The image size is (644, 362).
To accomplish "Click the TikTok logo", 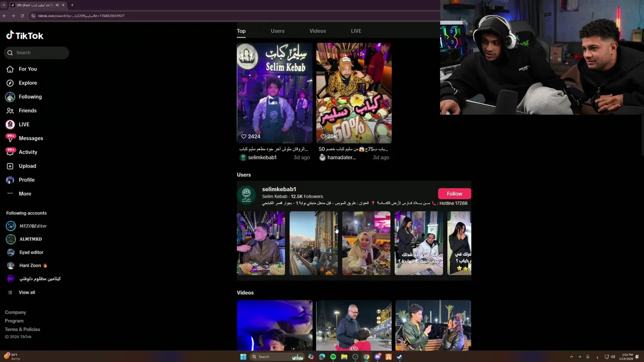I will pyautogui.click(x=25, y=36).
